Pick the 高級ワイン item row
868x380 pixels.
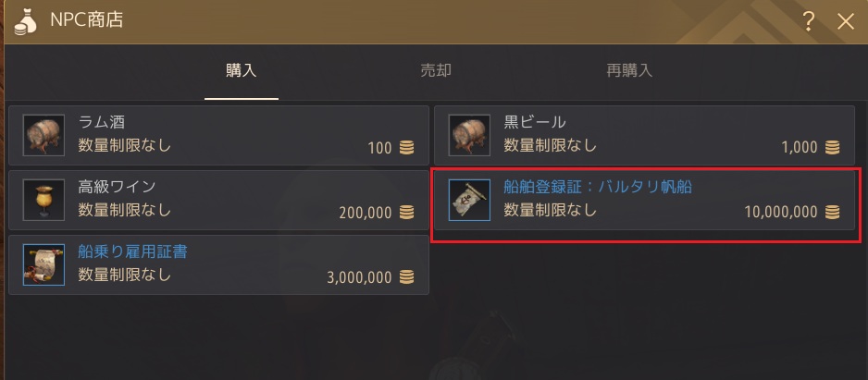(x=218, y=201)
